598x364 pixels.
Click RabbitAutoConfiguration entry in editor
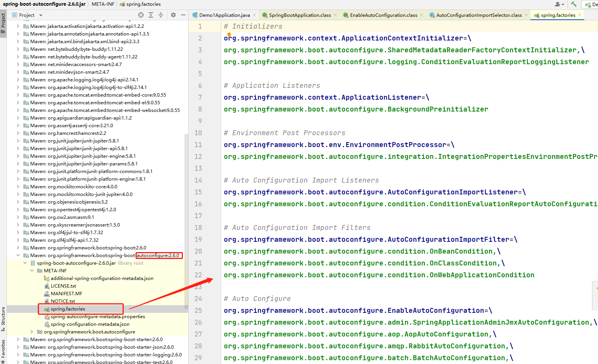point(368,346)
